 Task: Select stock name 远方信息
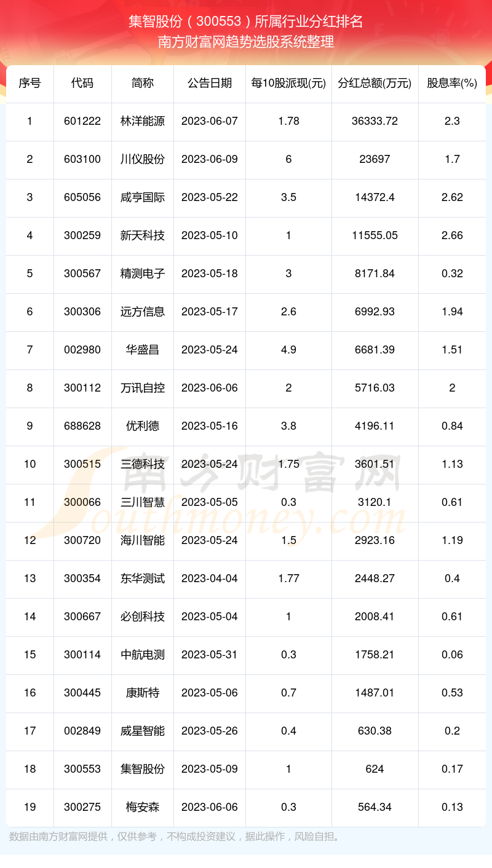click(x=143, y=312)
